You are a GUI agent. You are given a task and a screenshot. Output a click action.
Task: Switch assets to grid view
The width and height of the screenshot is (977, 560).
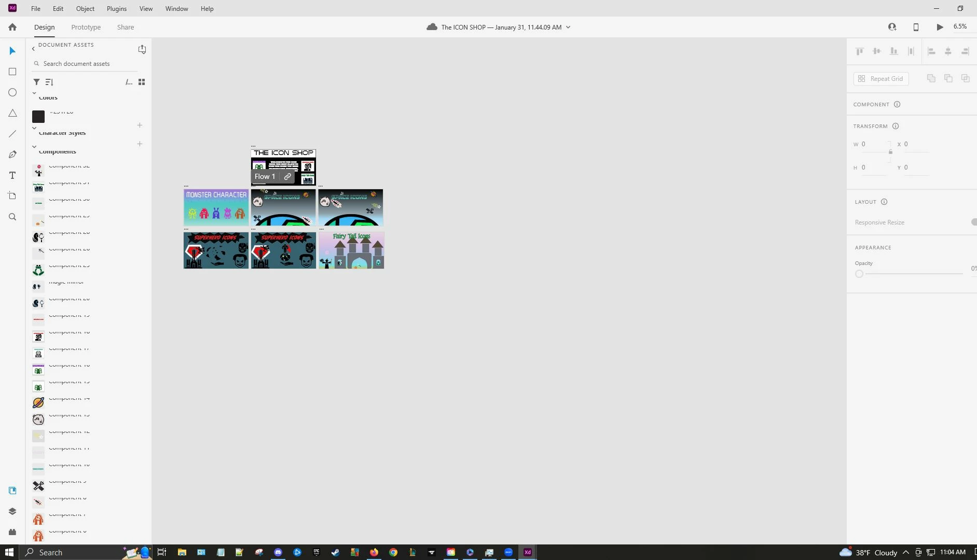142,82
